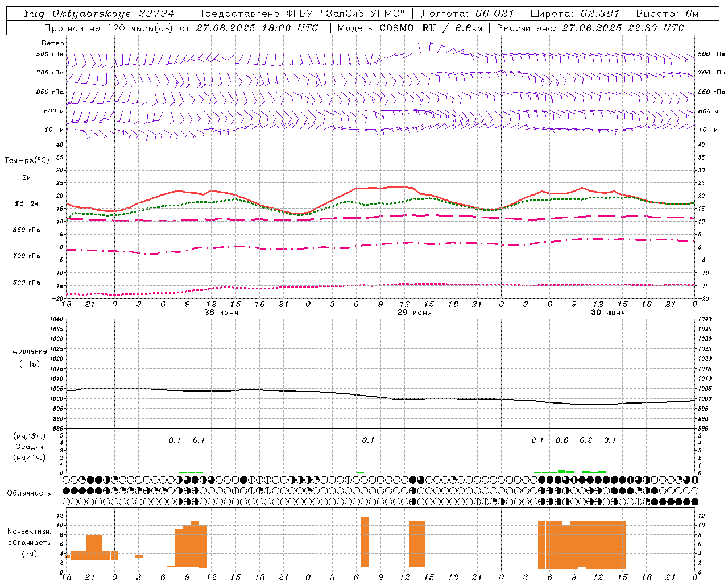Click the pink dashed line under "850 гПа" legend

coord(26,236)
